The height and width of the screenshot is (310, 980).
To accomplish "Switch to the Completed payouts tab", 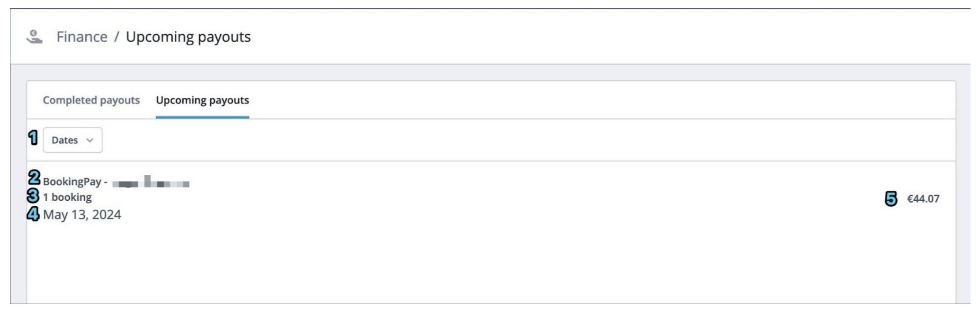I will point(91,100).
